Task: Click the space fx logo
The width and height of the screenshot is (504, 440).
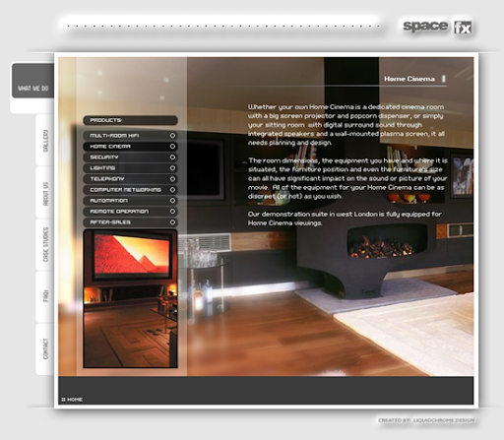Action: tap(437, 27)
